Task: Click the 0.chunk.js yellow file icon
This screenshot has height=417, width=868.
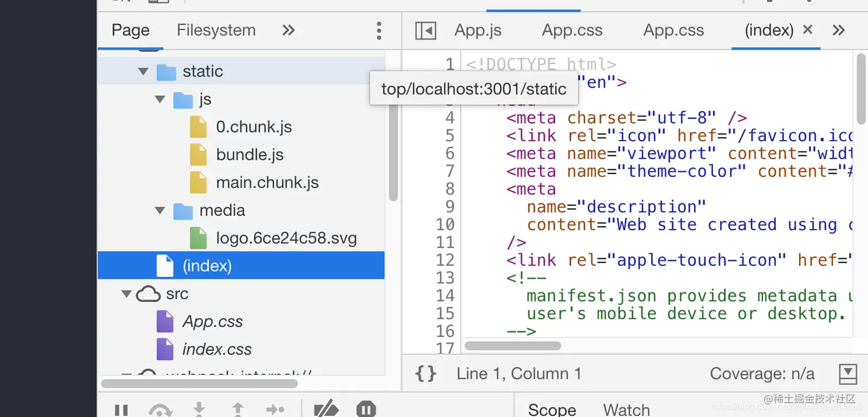Action: (x=198, y=127)
